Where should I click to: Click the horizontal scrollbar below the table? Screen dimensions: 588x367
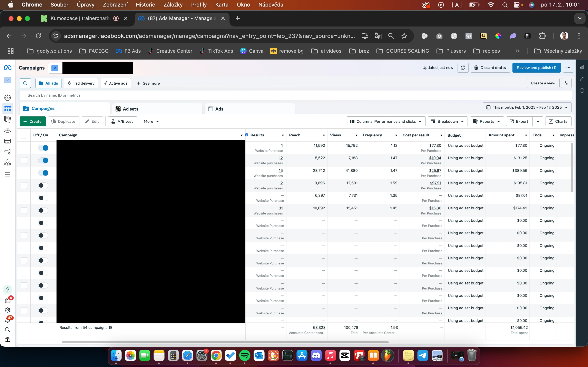pyautogui.click(x=225, y=342)
